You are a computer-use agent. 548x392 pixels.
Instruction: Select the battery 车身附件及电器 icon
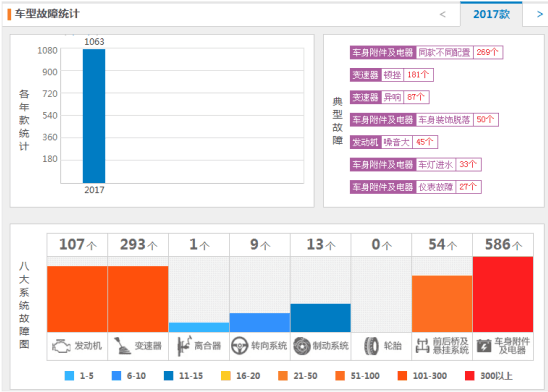[x=484, y=346]
